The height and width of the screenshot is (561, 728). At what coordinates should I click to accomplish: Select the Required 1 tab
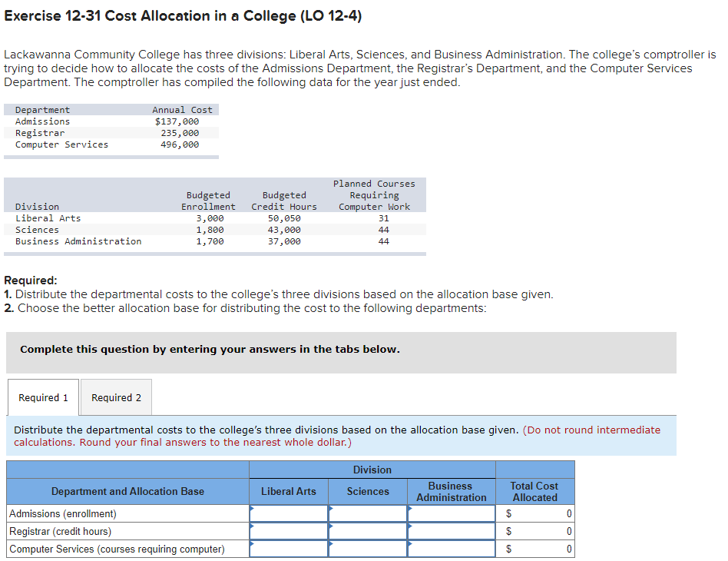pyautogui.click(x=42, y=397)
